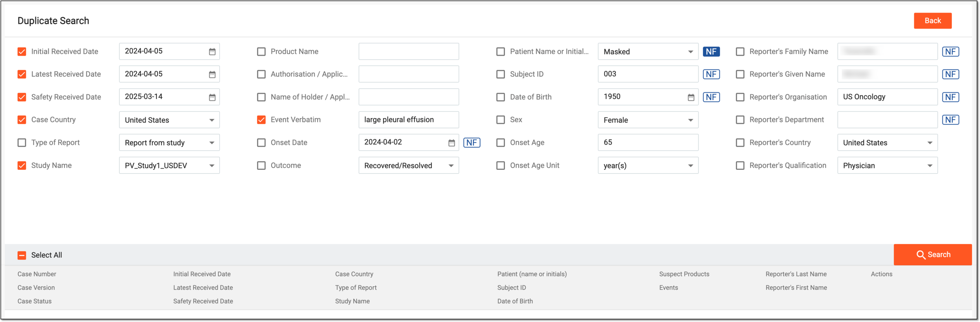980x322 pixels.
Task: Click the Product Name input field
Action: (408, 51)
